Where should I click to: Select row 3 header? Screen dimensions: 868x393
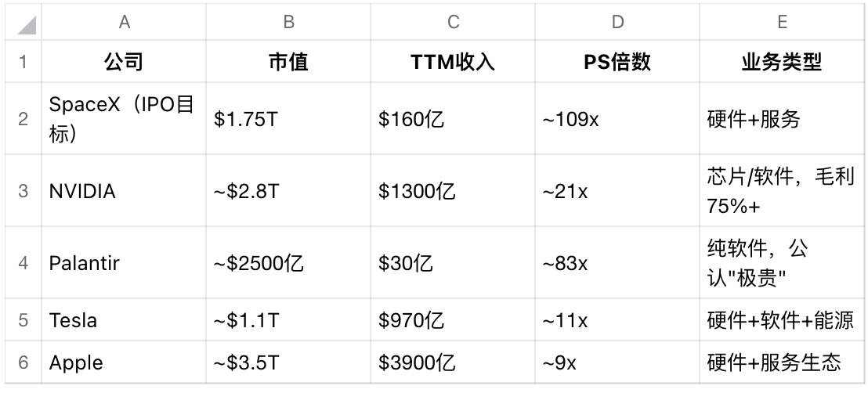(24, 191)
